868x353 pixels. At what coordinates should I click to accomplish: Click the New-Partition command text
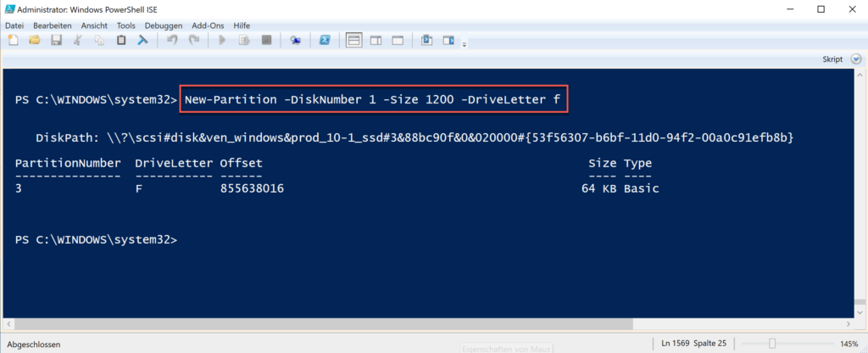(x=373, y=100)
